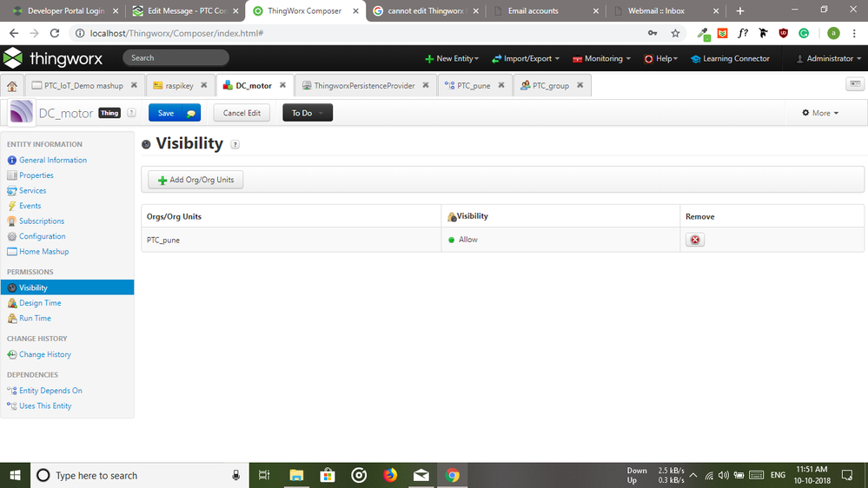This screenshot has width=868, height=488.
Task: Click microphone in Windows search box
Action: click(x=235, y=475)
